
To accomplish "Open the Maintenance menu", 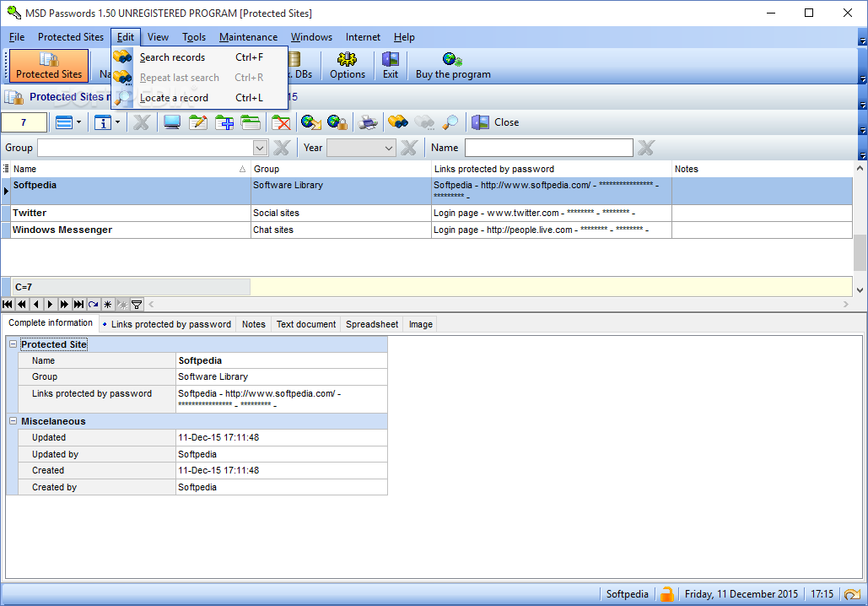I will coord(248,37).
